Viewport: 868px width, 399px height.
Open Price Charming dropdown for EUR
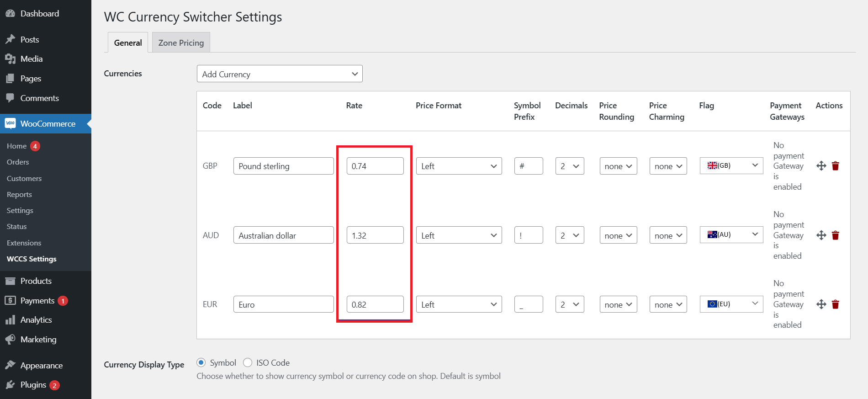pos(668,304)
